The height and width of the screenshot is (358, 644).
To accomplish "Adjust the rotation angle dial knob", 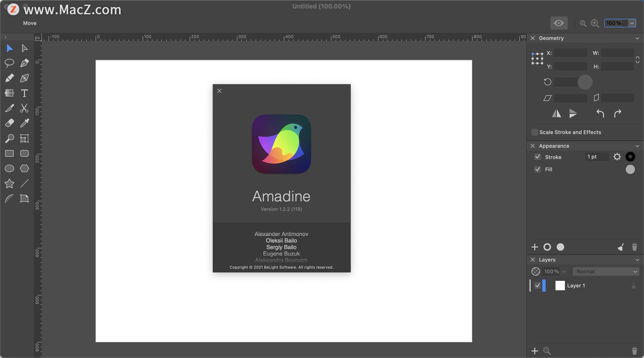I will (585, 82).
